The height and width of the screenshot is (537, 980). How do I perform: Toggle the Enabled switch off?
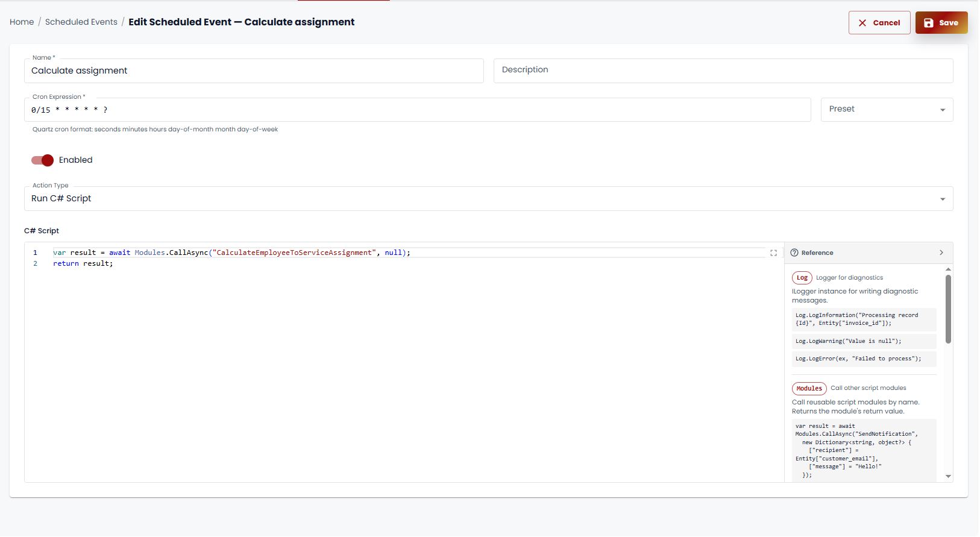tap(42, 160)
